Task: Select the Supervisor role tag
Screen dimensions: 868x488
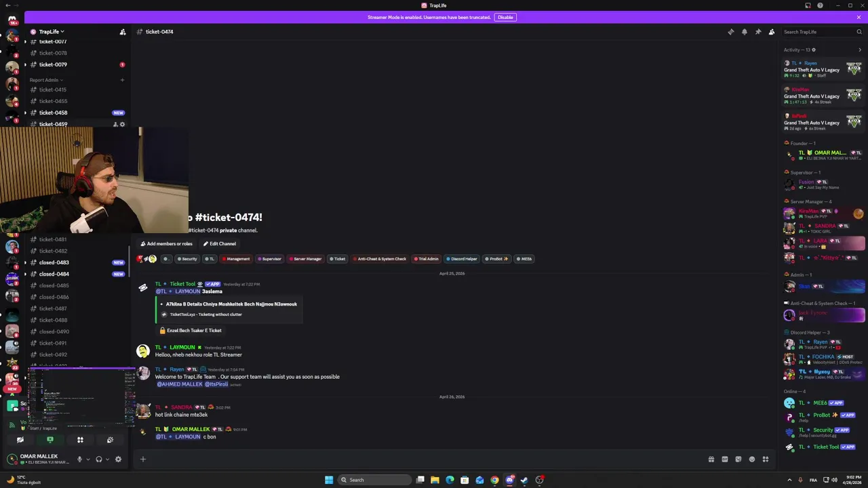Action: coord(269,259)
